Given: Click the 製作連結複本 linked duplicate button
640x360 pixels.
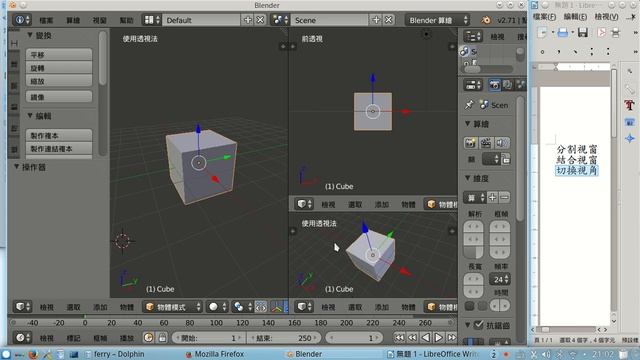Looking at the screenshot, I should click(x=59, y=149).
